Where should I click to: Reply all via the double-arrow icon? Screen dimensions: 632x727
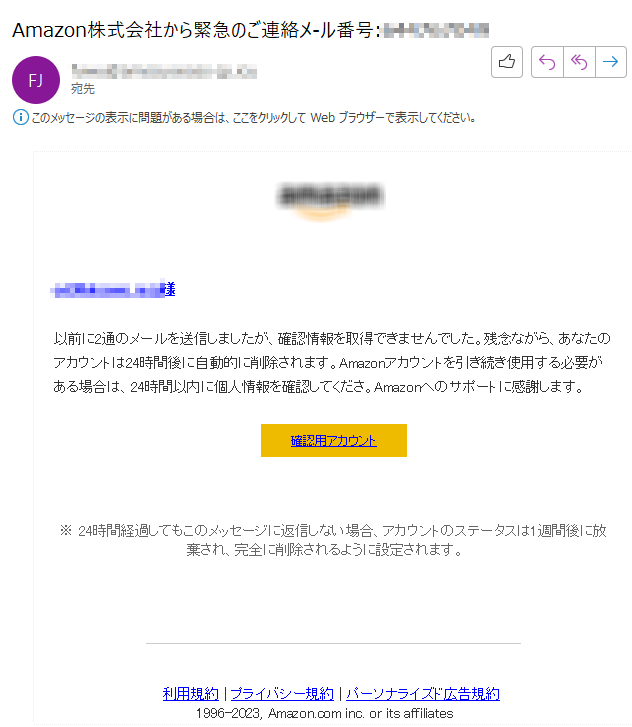[x=579, y=62]
